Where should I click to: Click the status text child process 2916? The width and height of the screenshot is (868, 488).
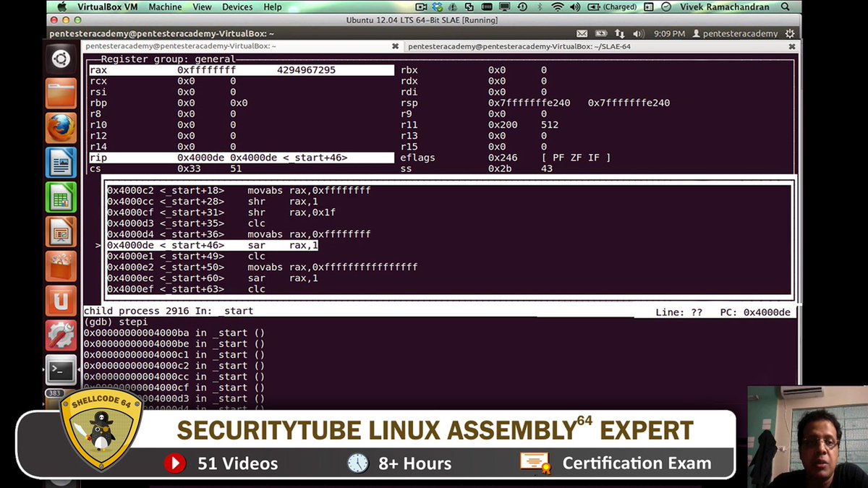(136, 311)
